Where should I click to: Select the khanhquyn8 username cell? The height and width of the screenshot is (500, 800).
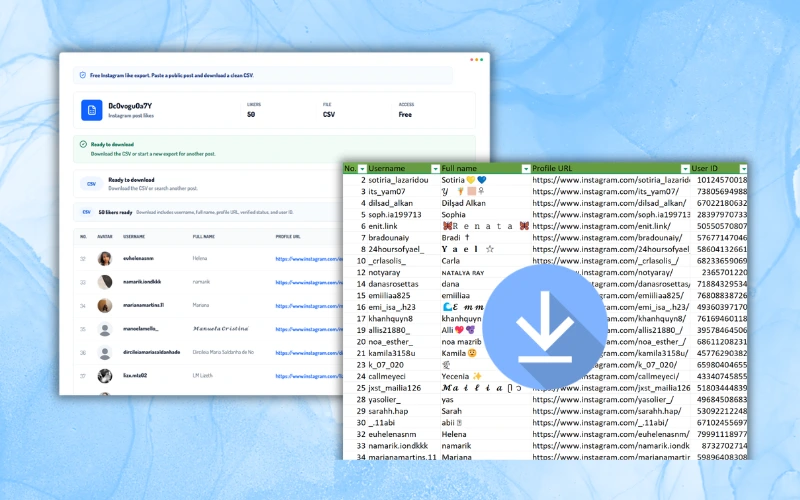pos(403,318)
